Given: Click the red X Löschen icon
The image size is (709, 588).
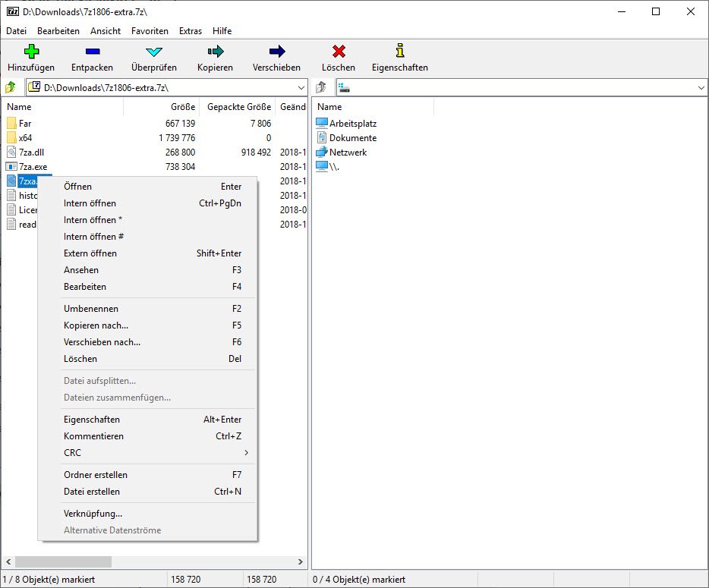Looking at the screenshot, I should (x=339, y=51).
